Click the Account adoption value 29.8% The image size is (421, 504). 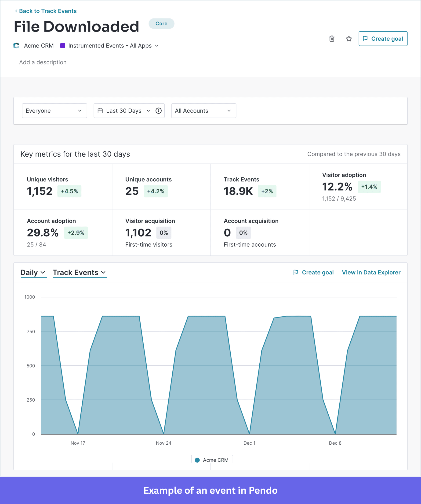click(x=43, y=233)
